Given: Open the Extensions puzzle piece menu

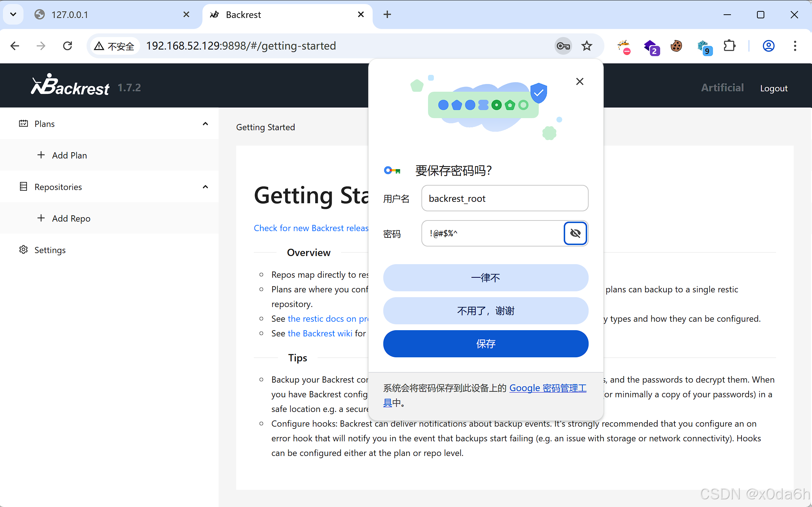Looking at the screenshot, I should coord(729,46).
